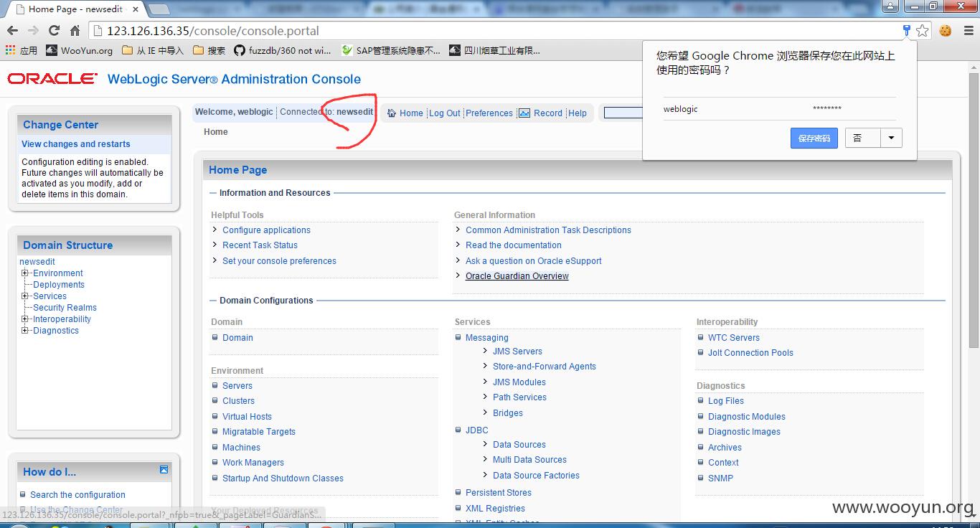
Task: Open dropdown arrow beside 否 button
Action: (x=891, y=138)
